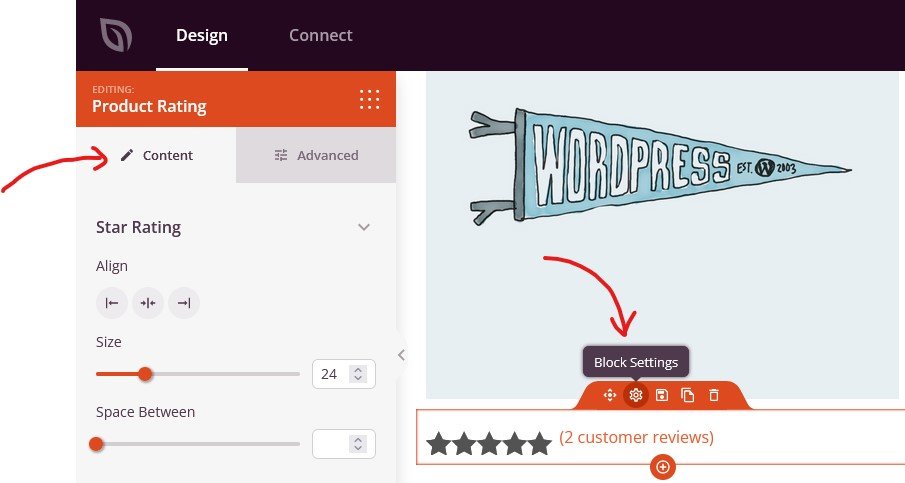This screenshot has height=483, width=905.
Task: Open Block Settings gear icon
Action: (635, 395)
